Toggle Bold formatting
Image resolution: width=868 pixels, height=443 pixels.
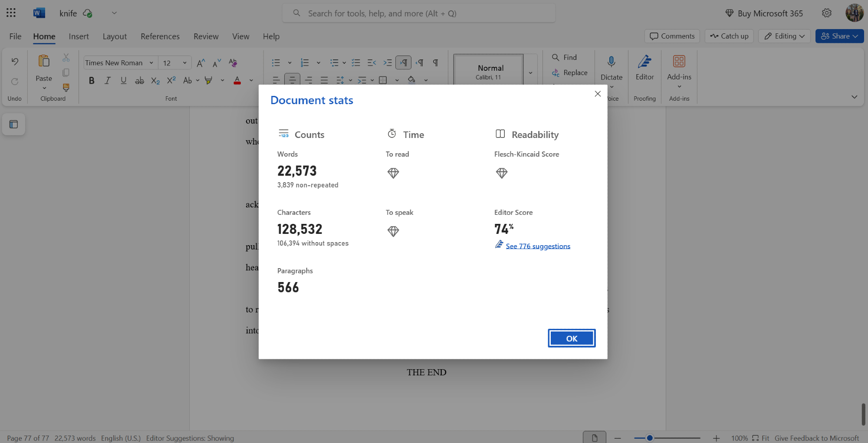pyautogui.click(x=92, y=80)
